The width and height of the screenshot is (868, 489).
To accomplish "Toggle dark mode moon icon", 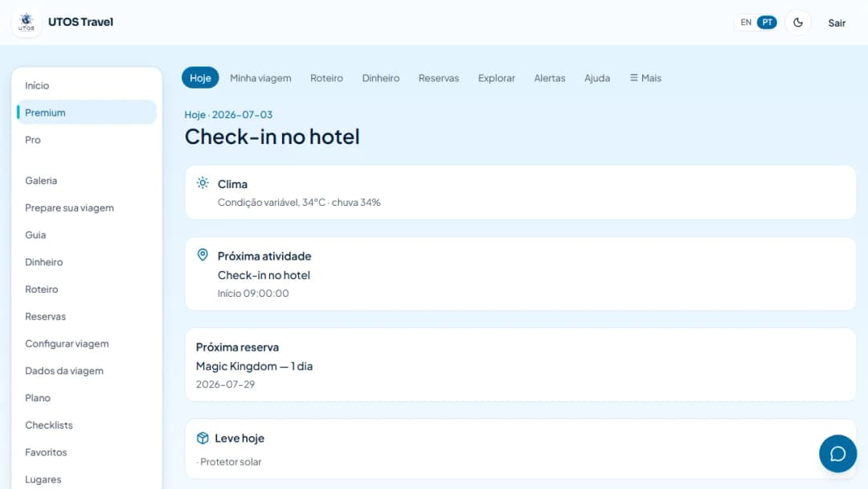I will click(x=798, y=23).
